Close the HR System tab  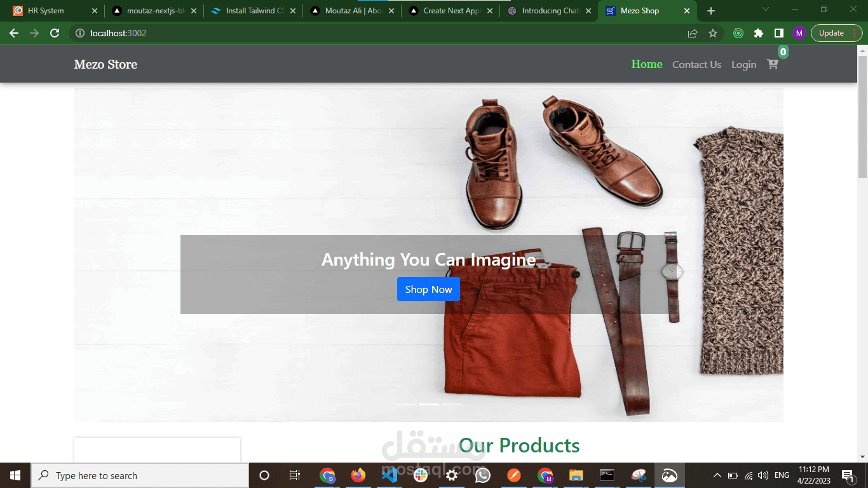[95, 11]
